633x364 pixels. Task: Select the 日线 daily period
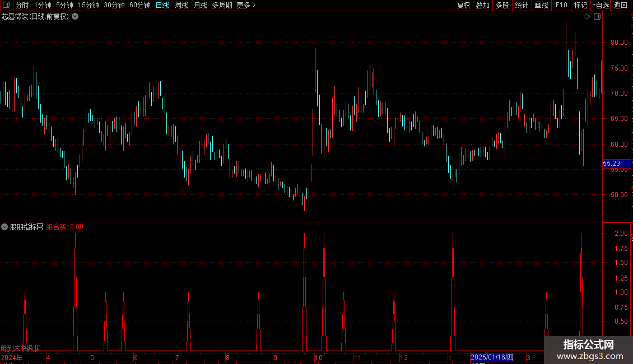(162, 5)
